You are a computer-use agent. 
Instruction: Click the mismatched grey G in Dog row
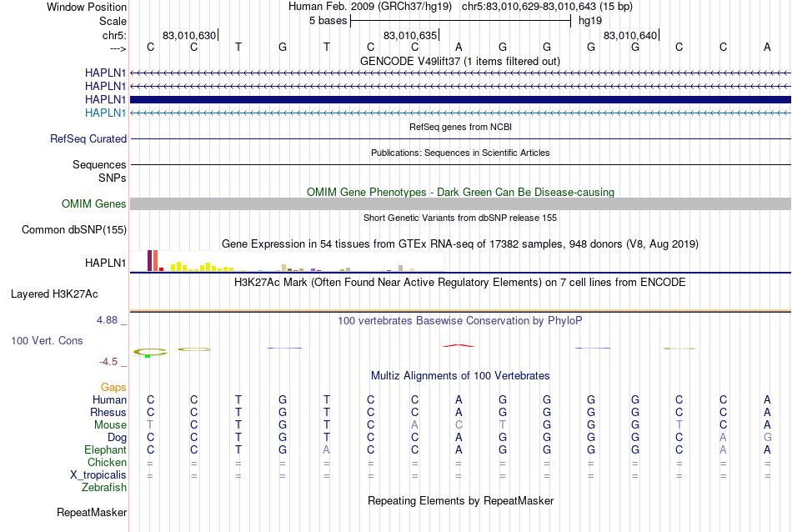point(767,438)
